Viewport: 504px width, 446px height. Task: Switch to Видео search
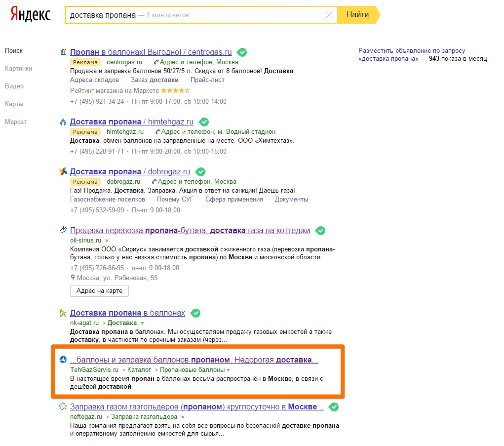(14, 86)
